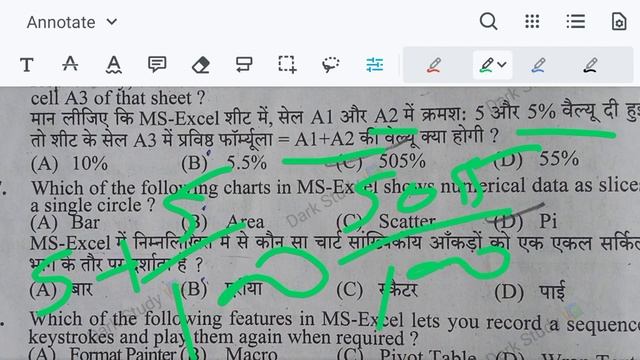Click the option 'Macro'
The width and height of the screenshot is (640, 360).
(251, 353)
